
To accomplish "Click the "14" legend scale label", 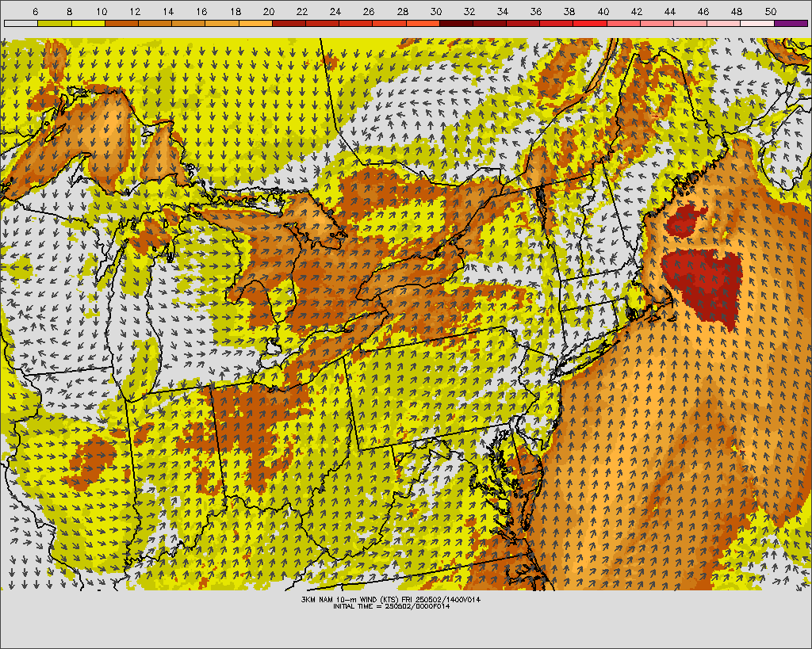I will point(168,11).
